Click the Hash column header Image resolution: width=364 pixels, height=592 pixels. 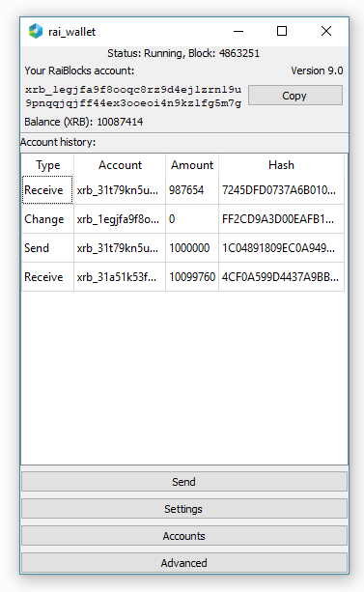(x=281, y=165)
